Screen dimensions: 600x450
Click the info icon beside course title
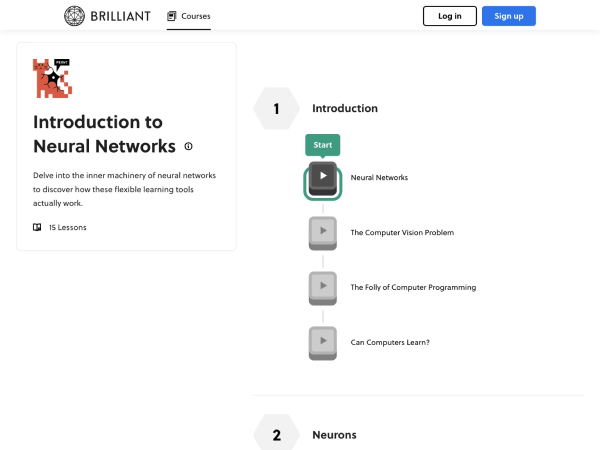point(188,146)
